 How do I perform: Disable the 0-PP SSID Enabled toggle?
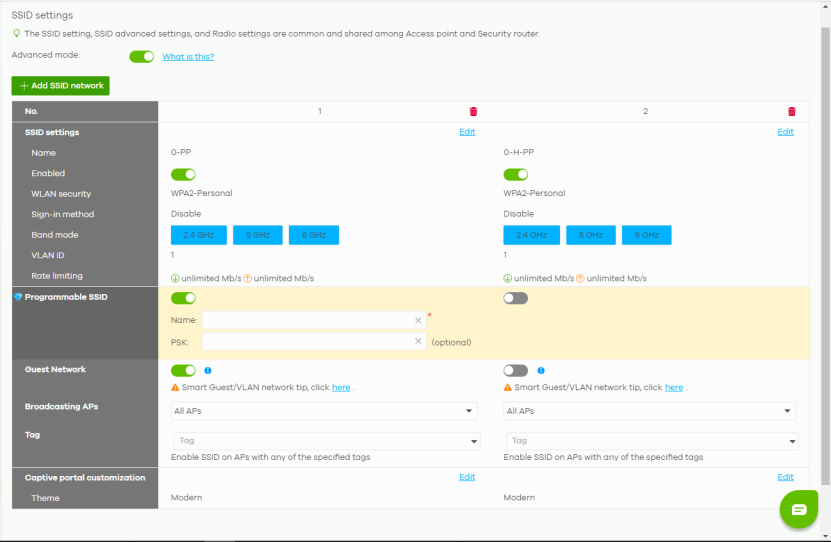(x=183, y=174)
